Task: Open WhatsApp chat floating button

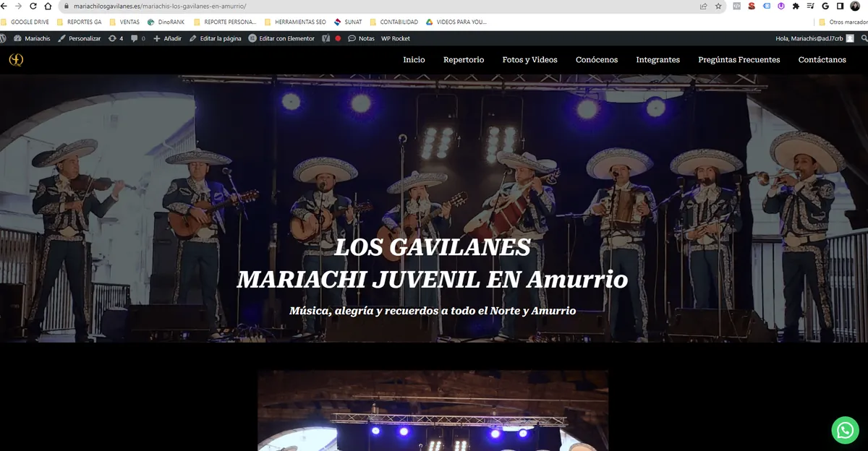Action: click(845, 430)
